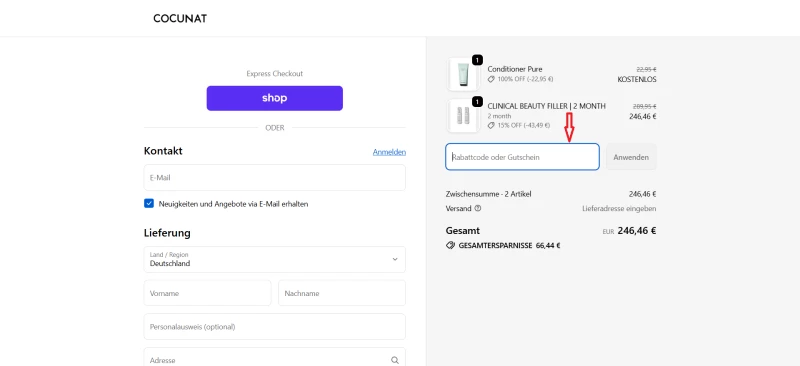Viewport: 800px width, 366px height.
Task: Click into the discount code or voucher field
Action: pyautogui.click(x=522, y=157)
